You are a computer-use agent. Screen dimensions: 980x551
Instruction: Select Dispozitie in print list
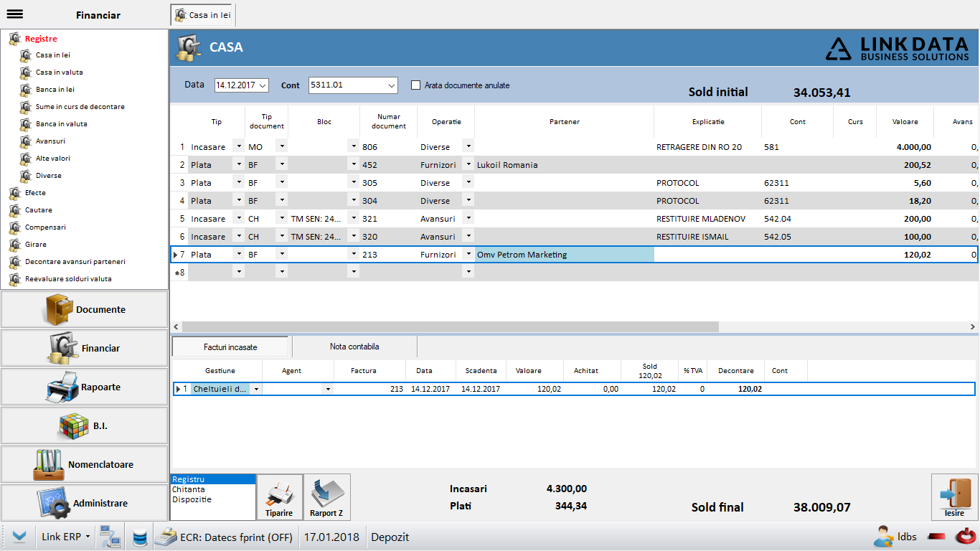point(212,499)
